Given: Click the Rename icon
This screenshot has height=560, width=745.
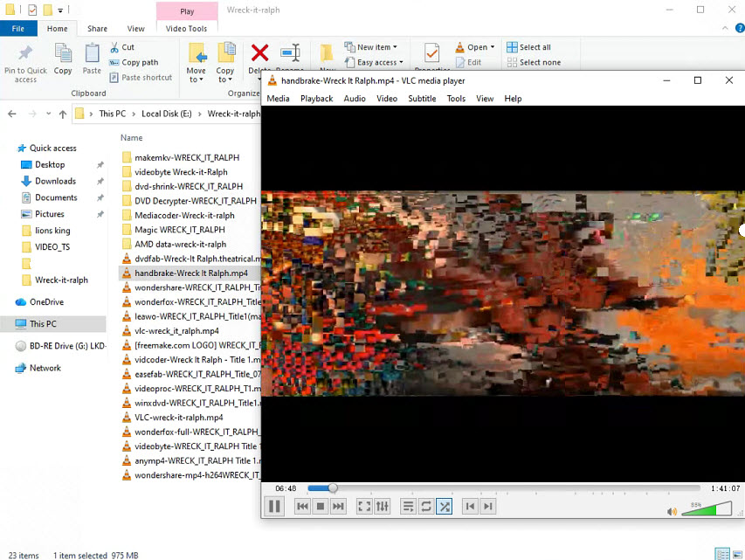Looking at the screenshot, I should click(290, 52).
